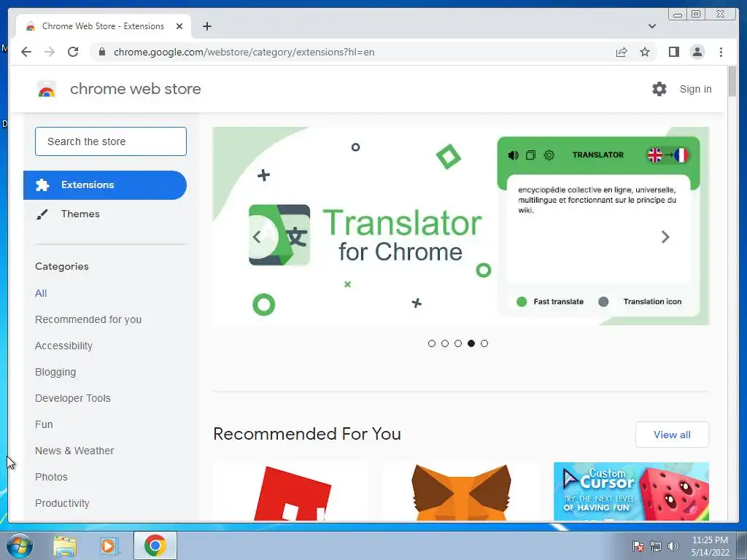Screen dimensions: 747x560
Task: Open Action Center flag icon
Action: 638,546
